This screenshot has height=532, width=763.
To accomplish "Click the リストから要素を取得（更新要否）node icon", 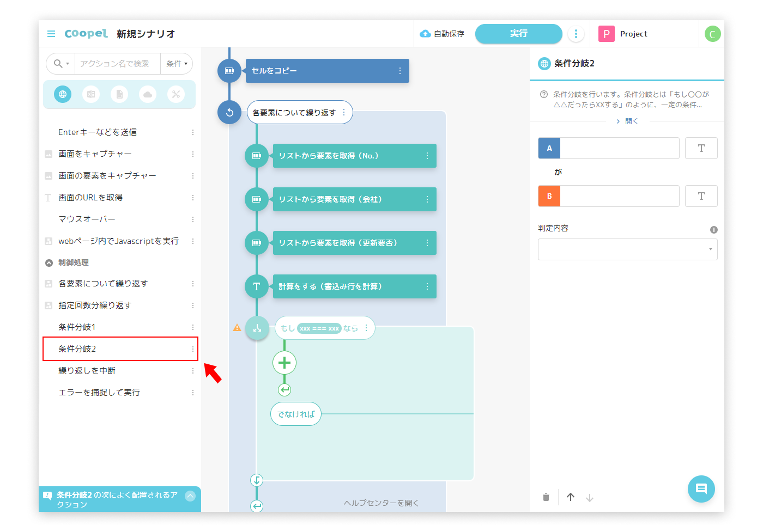I will point(257,243).
